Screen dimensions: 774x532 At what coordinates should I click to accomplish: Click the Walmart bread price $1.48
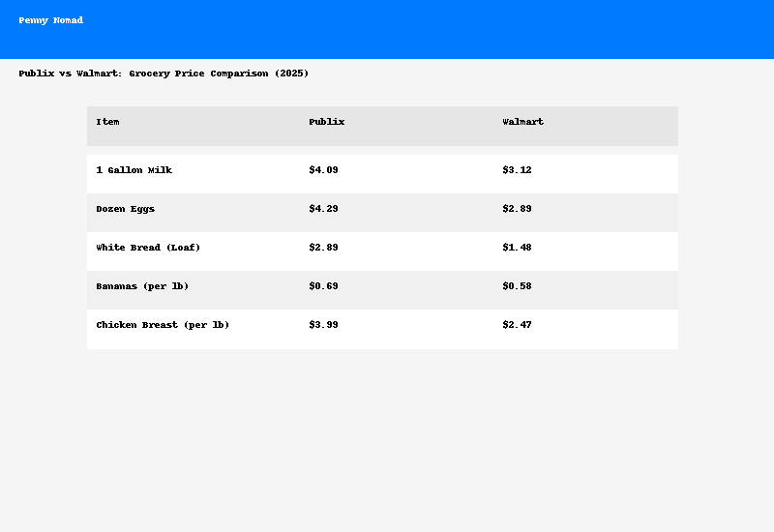pyautogui.click(x=517, y=248)
